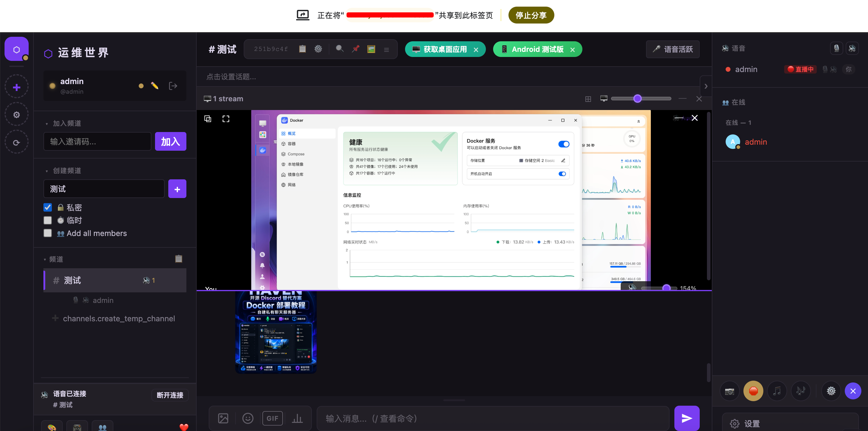Click the 停止分享 button
The width and height of the screenshot is (868, 431).
pos(531,15)
